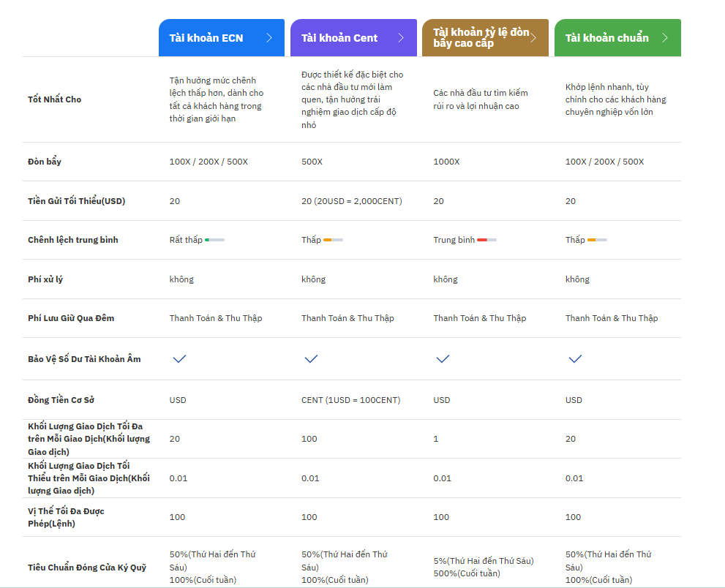Open the Tài khoản ECN tab

coord(206,38)
